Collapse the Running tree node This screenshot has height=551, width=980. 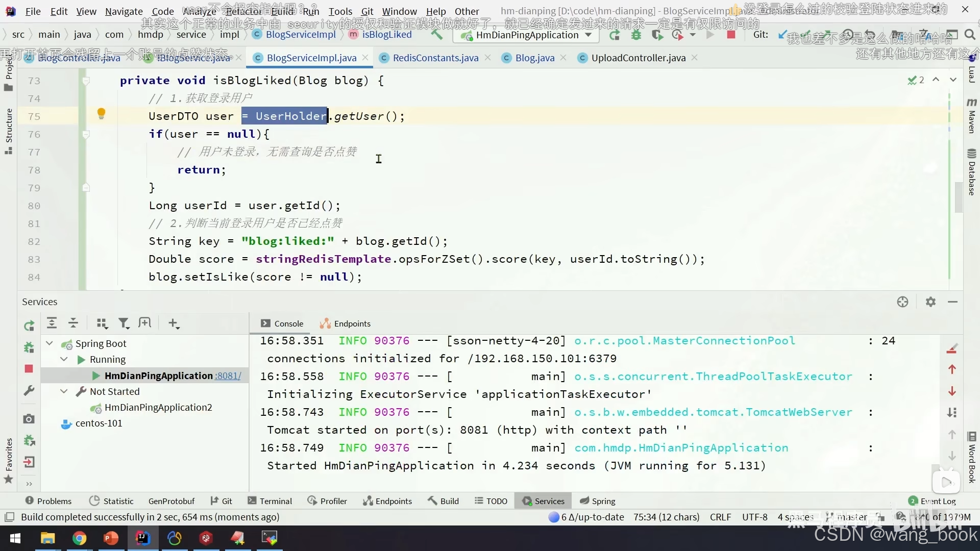point(64,359)
